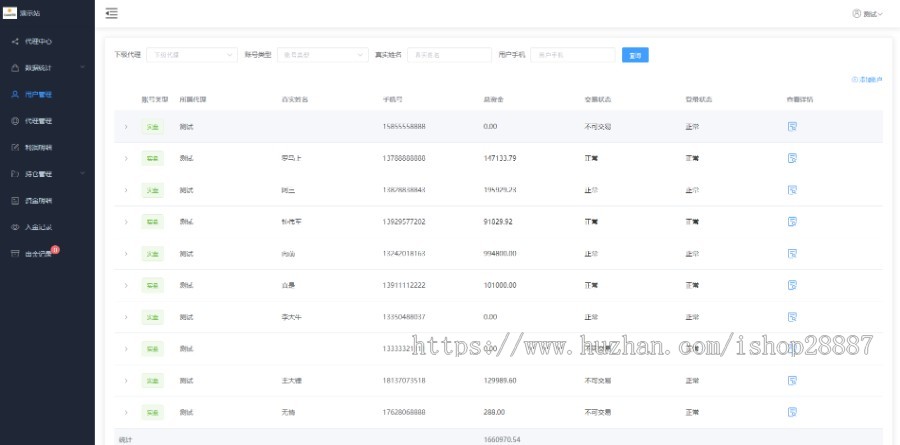Expand the row with phone 13788888888
This screenshot has width=900, height=445.
pyautogui.click(x=126, y=158)
